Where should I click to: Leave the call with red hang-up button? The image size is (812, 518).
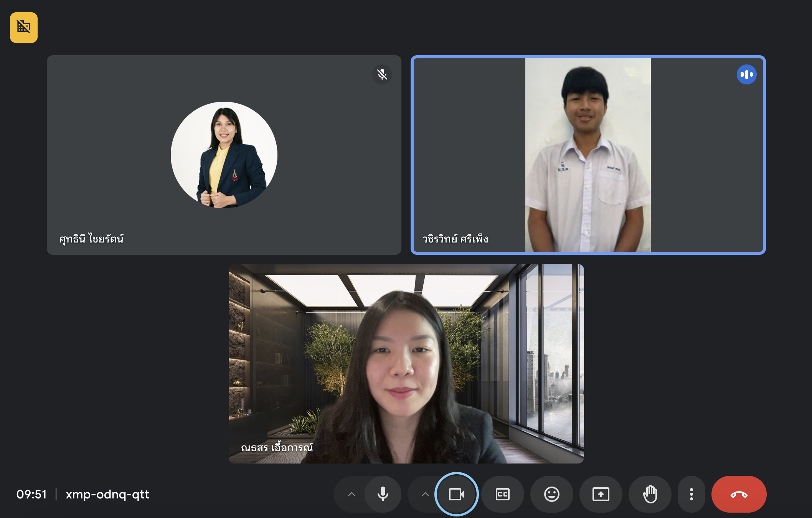739,494
